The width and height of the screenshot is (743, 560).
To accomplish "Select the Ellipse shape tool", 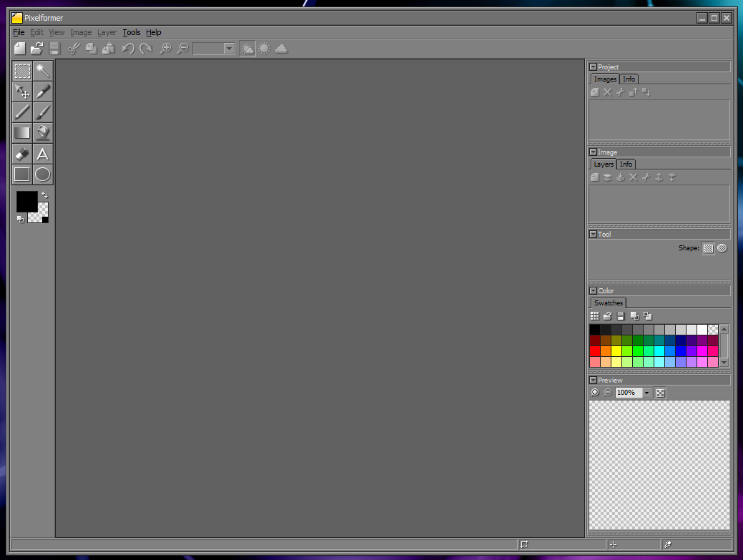I will click(43, 175).
